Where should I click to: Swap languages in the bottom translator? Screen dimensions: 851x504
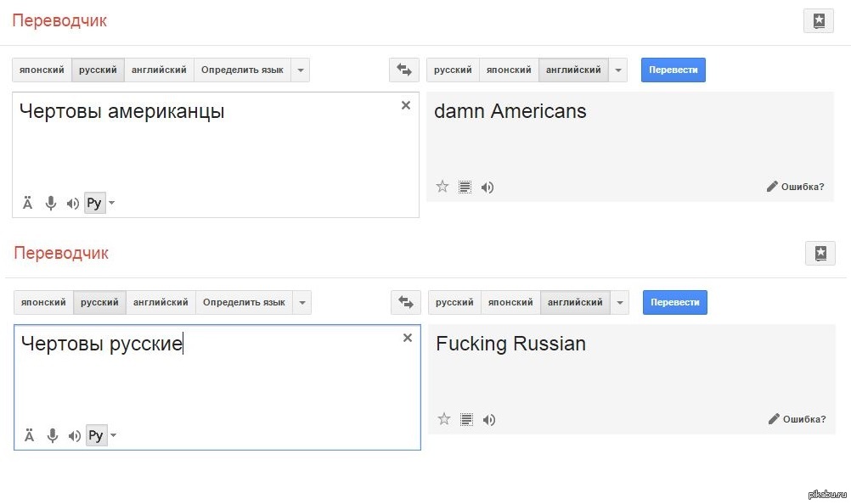pyautogui.click(x=406, y=302)
